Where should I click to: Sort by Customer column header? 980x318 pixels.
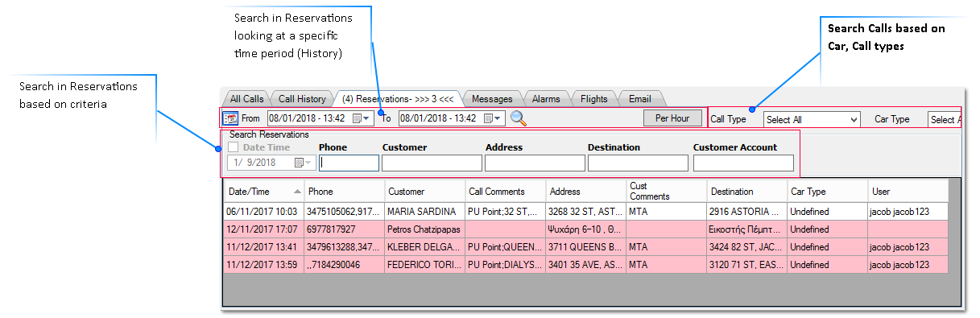pos(424,192)
